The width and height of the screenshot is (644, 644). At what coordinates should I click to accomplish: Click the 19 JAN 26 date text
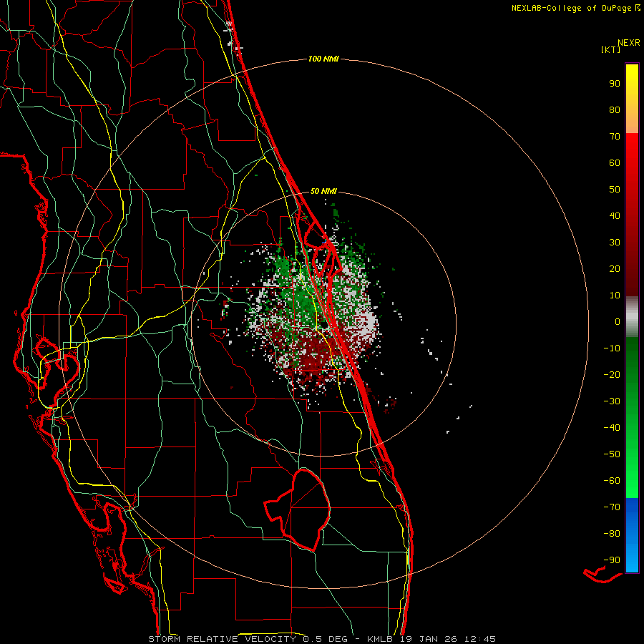click(429, 639)
